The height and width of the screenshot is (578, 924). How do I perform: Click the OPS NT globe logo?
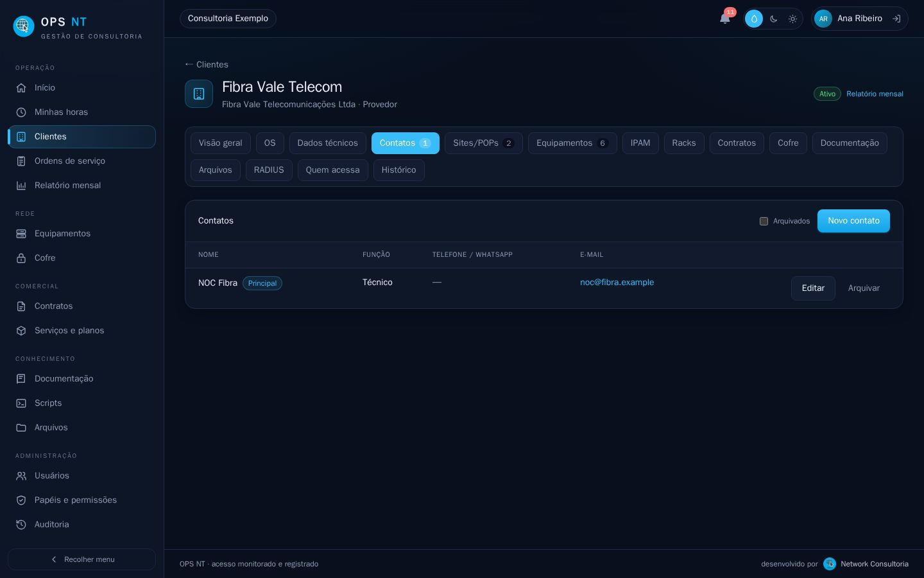pos(24,26)
